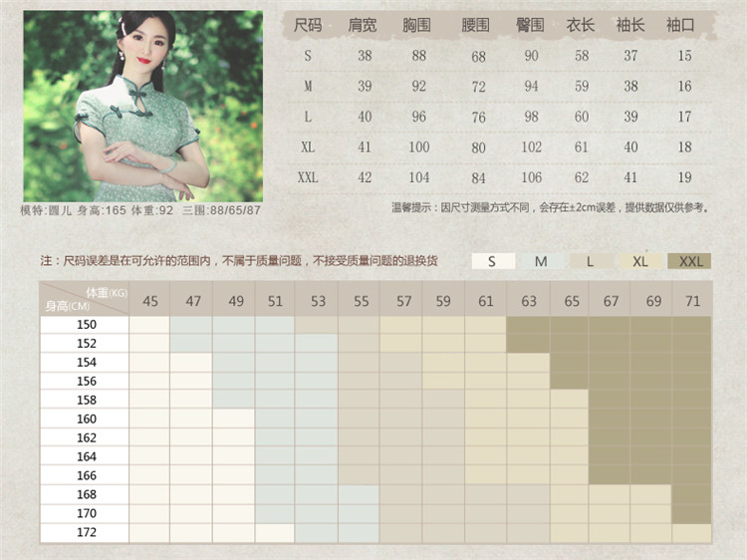Click the 袖口 column header
747x560 pixels.
point(679,25)
